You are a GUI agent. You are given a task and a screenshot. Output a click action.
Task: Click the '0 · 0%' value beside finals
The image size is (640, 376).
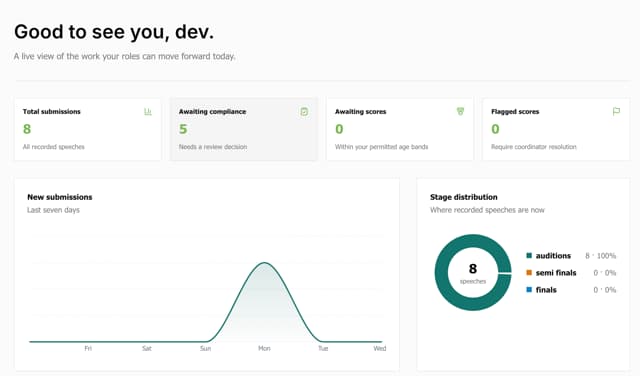pyautogui.click(x=604, y=290)
